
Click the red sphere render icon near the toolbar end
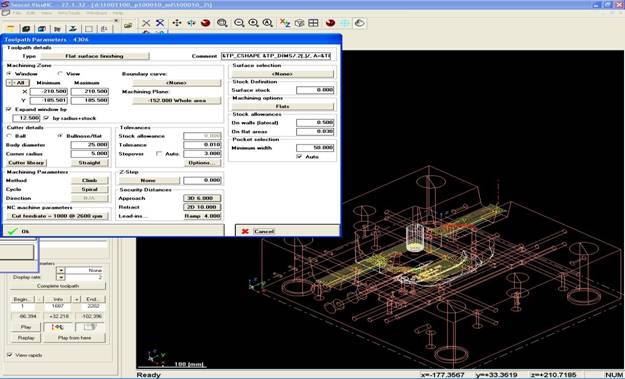tap(330, 23)
